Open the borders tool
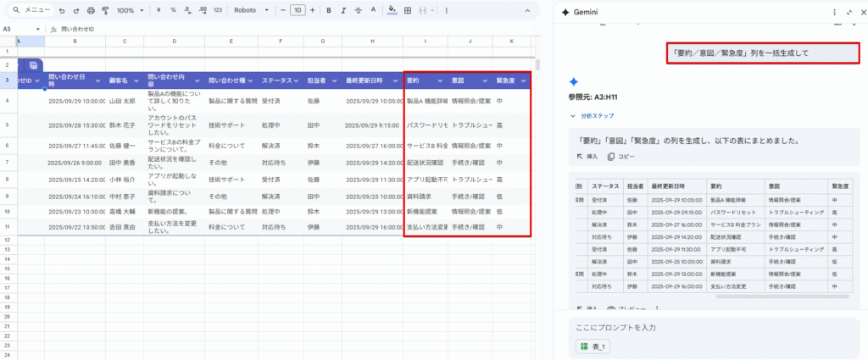 (x=408, y=11)
